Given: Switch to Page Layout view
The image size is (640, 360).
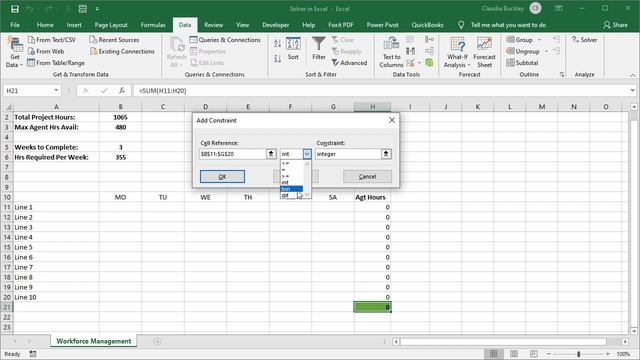Looking at the screenshot, I should coord(514,354).
